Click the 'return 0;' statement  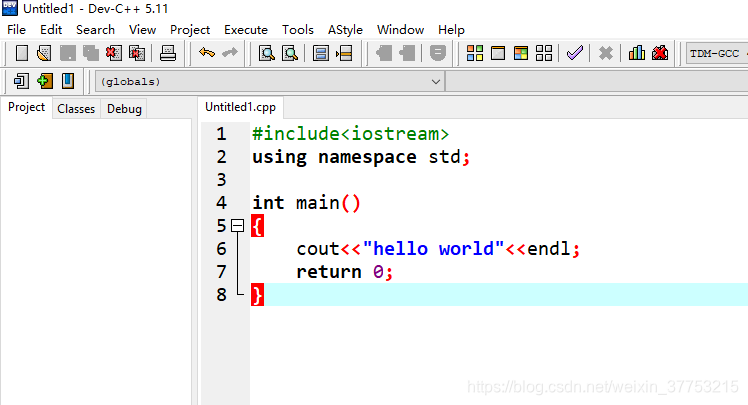(344, 271)
